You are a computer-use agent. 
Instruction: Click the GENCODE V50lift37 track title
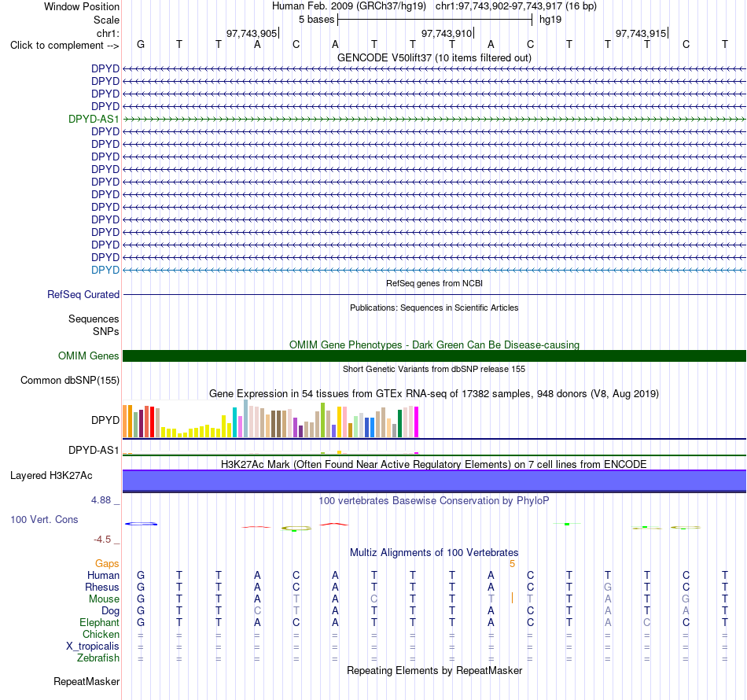pos(434,57)
